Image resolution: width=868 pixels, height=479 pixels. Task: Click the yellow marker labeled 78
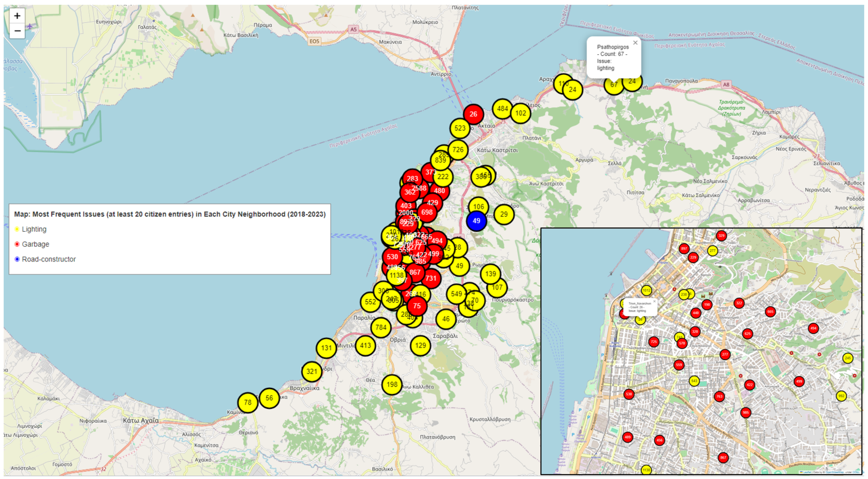248,403
